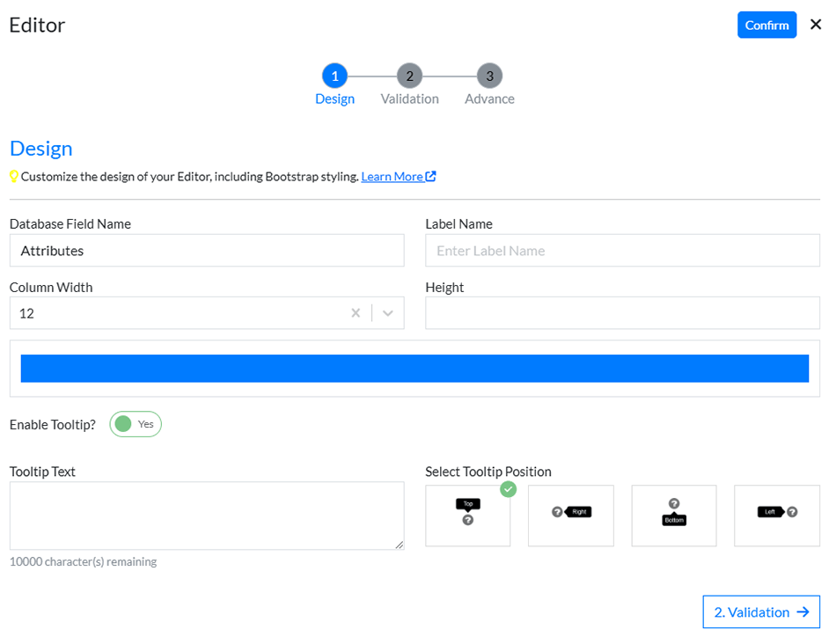This screenshot has height=644, width=829.
Task: Select the Top tooltip position
Action: (467, 516)
